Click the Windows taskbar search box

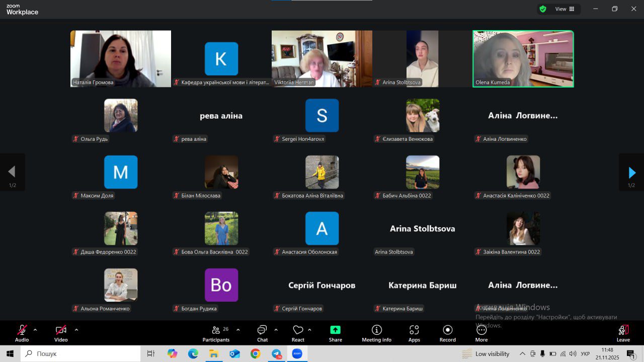pyautogui.click(x=80, y=353)
